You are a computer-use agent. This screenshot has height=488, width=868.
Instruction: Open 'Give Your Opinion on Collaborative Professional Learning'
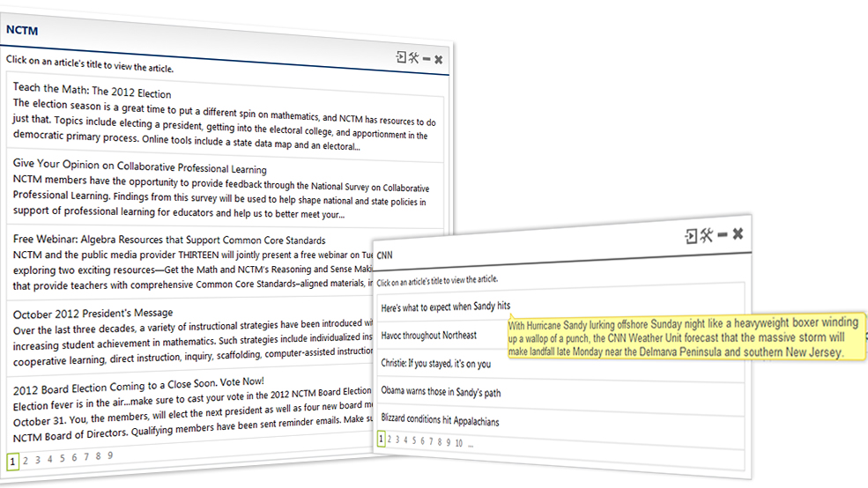(x=139, y=167)
